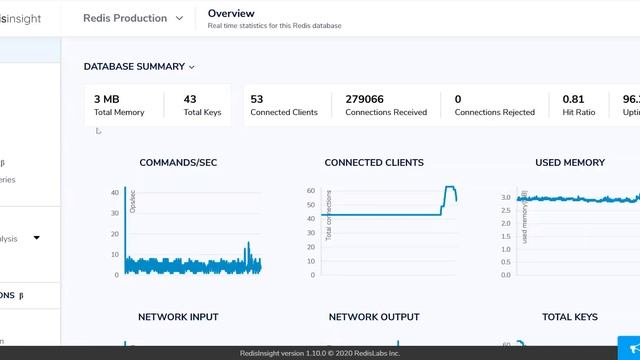Click the DATABASE SUMMARY heading text
Screen dimensions: 640x360
pyautogui.click(x=134, y=67)
